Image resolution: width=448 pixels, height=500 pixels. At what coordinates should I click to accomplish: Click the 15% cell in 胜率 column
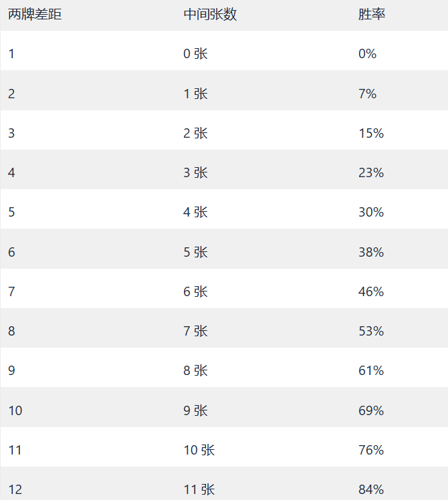coord(371,133)
